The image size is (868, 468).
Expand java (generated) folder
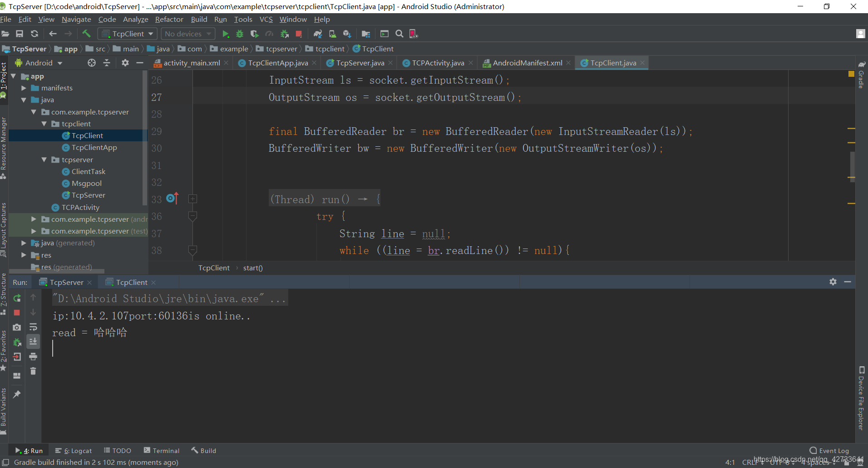(24, 243)
